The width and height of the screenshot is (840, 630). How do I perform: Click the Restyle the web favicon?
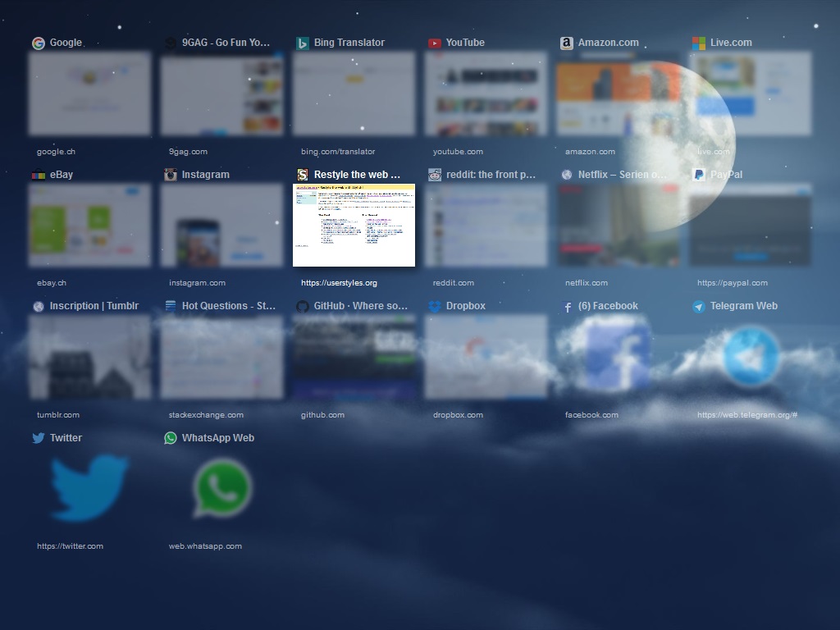[303, 175]
